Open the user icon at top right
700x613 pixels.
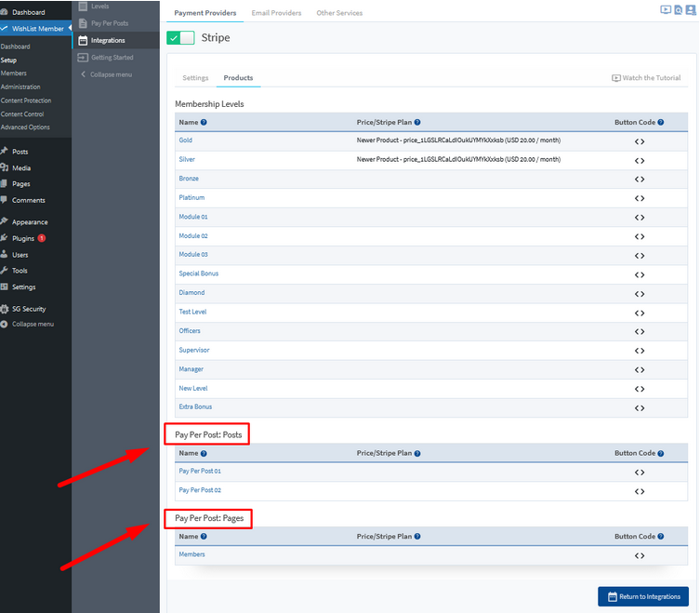click(690, 10)
